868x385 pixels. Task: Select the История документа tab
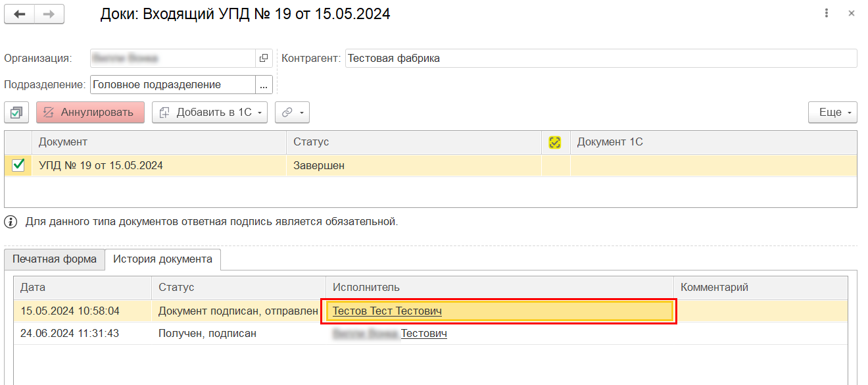(x=162, y=259)
